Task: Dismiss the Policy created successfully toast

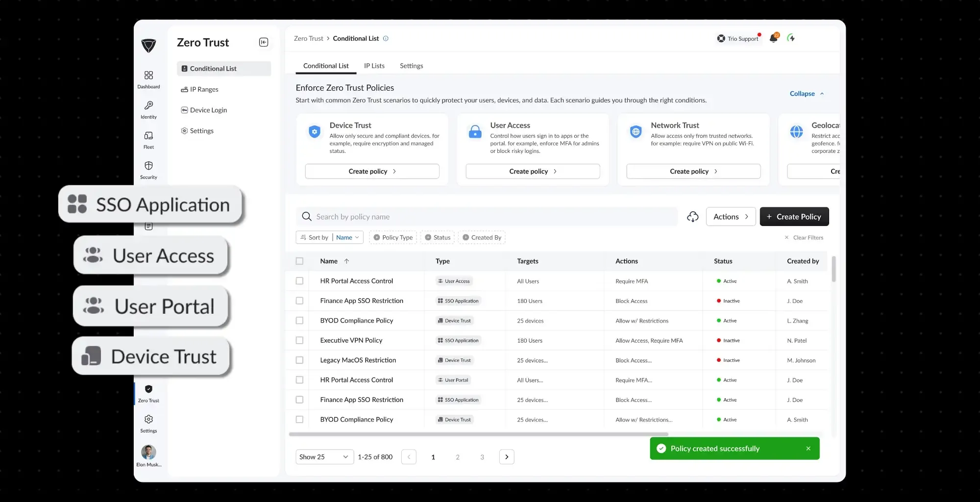Action: [808, 449]
